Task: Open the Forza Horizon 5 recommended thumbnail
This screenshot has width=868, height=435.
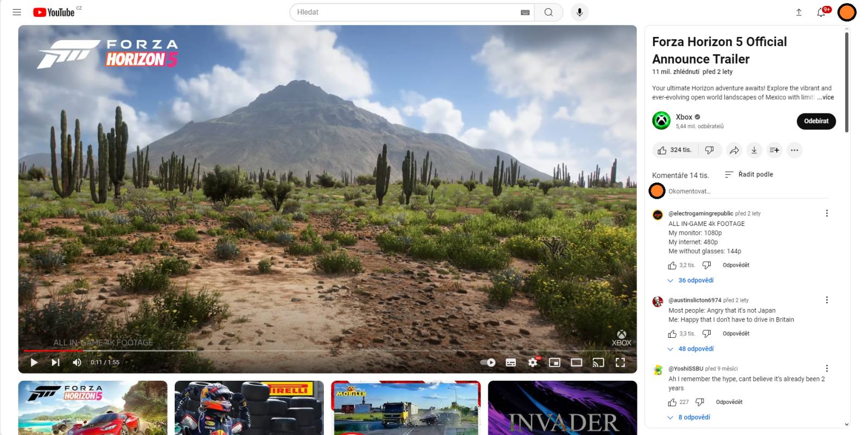Action: [93, 408]
